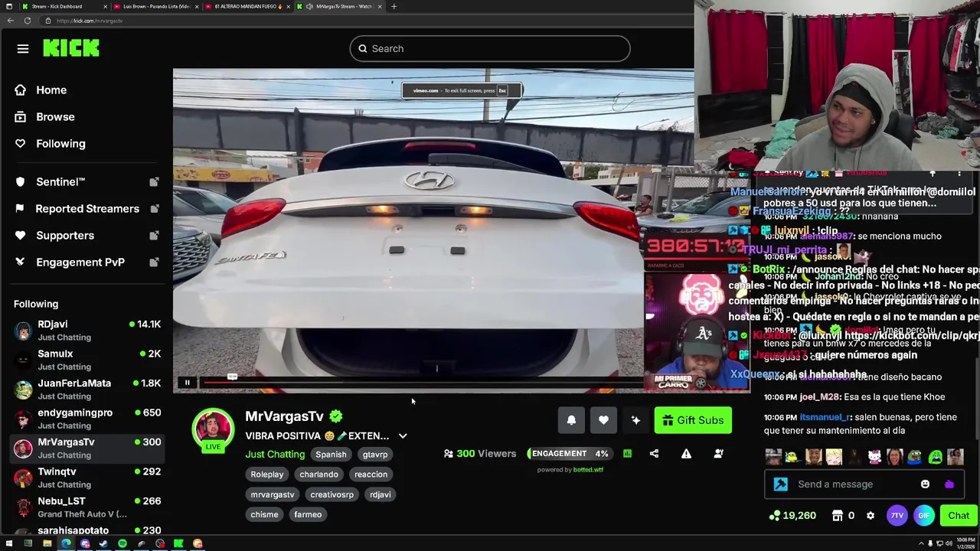Click the report warning triangle icon
Image resolution: width=980 pixels, height=551 pixels.
pyautogui.click(x=686, y=454)
